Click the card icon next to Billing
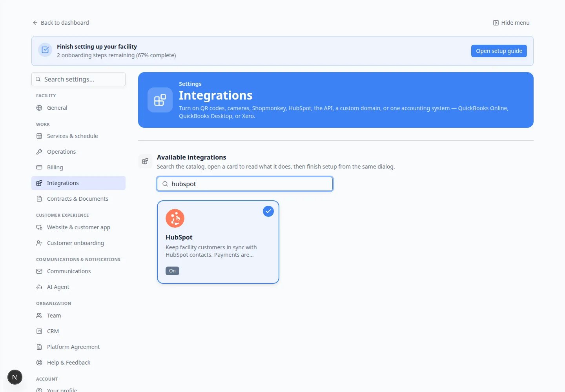Screen dimensions: 565x392 (x=39, y=167)
